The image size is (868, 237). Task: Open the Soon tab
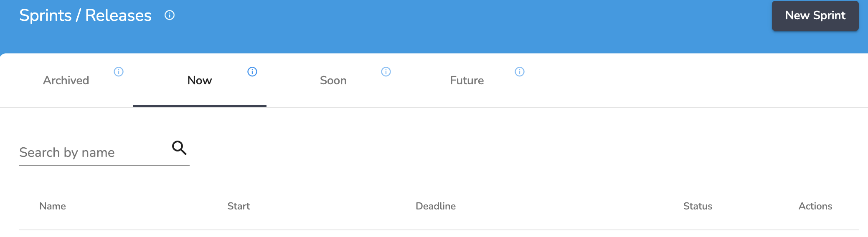(x=333, y=80)
